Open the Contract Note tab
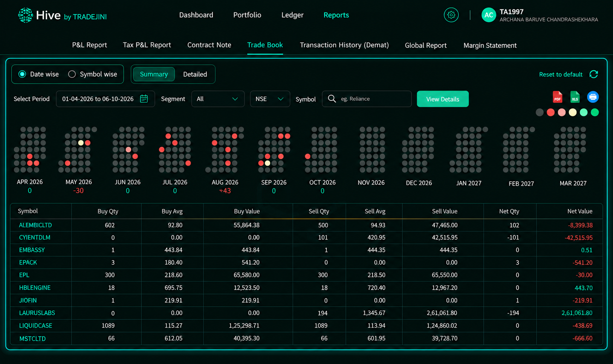Image resolution: width=613 pixels, height=364 pixels. pyautogui.click(x=209, y=45)
